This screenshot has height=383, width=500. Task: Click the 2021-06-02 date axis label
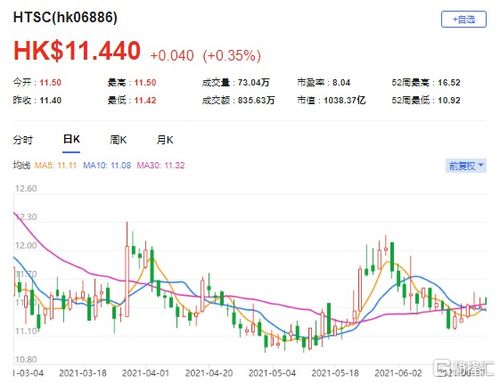(x=398, y=373)
